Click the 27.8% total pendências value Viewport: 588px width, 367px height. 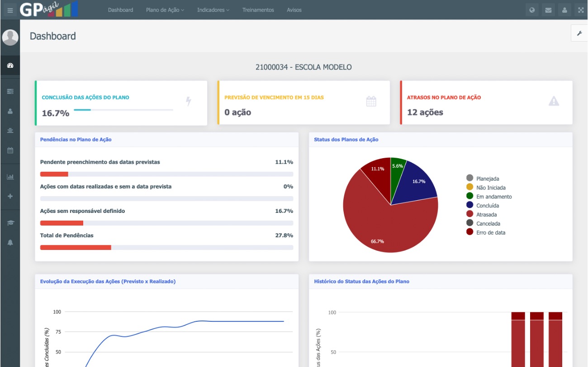click(x=284, y=235)
